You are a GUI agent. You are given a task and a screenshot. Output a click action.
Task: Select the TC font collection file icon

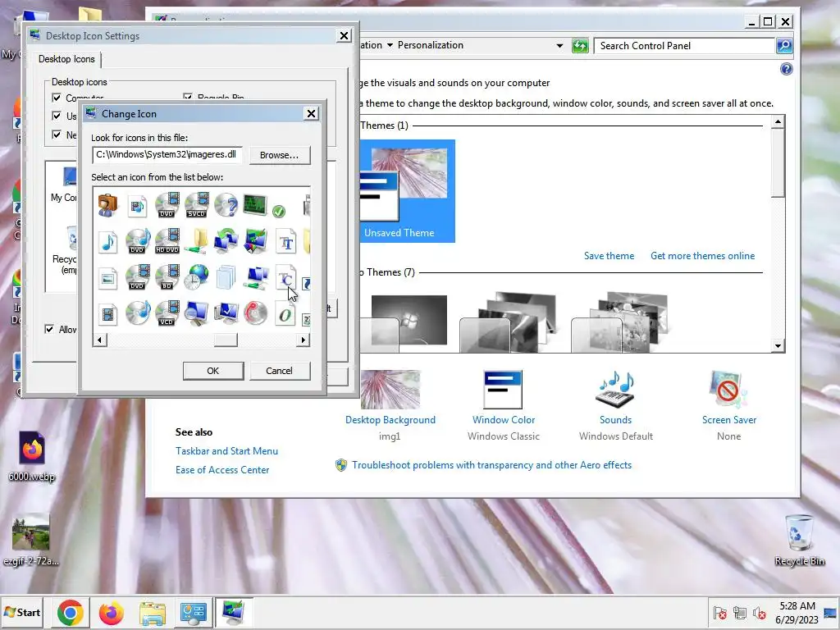coord(285,277)
